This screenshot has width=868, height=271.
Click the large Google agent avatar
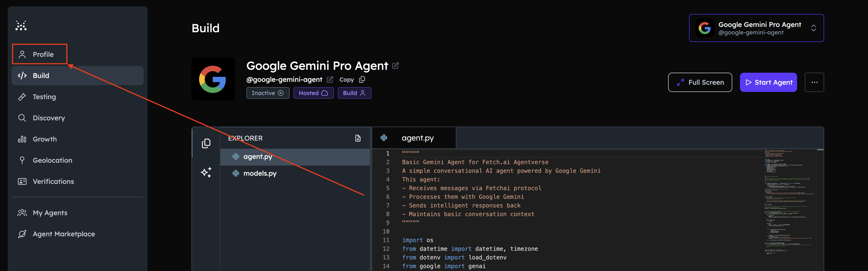[x=213, y=79]
